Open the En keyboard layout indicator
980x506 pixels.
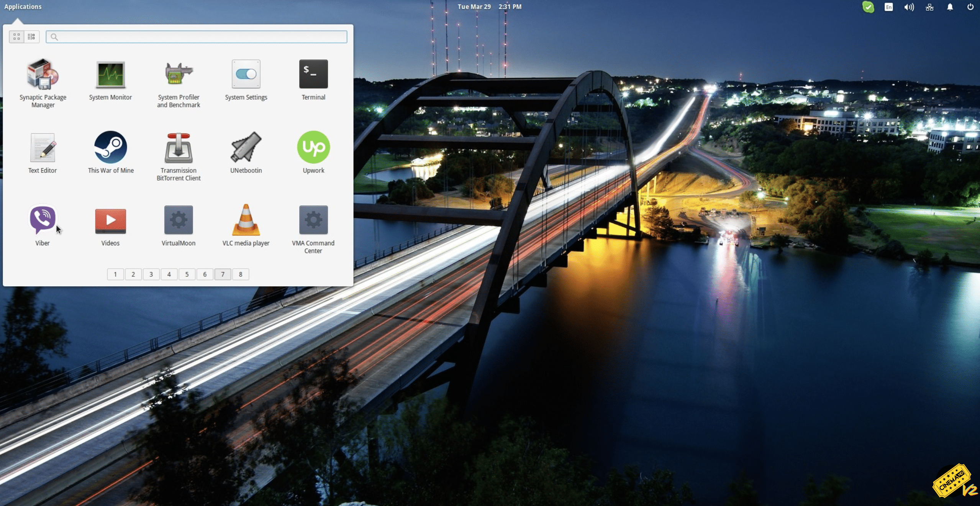coord(889,7)
